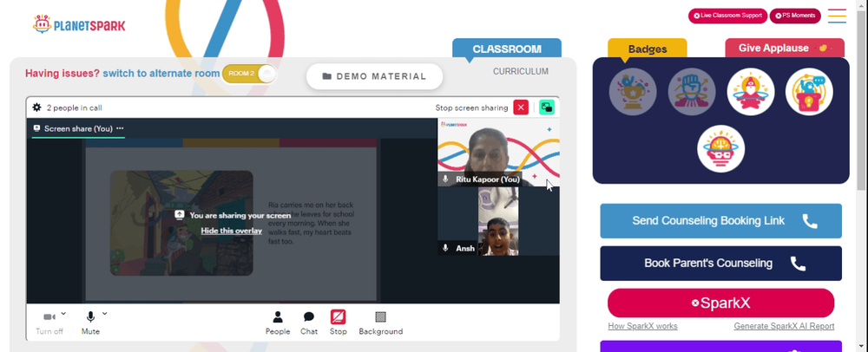Viewport: 868px width, 352px height.
Task: Award the raised fist badge
Action: click(692, 92)
